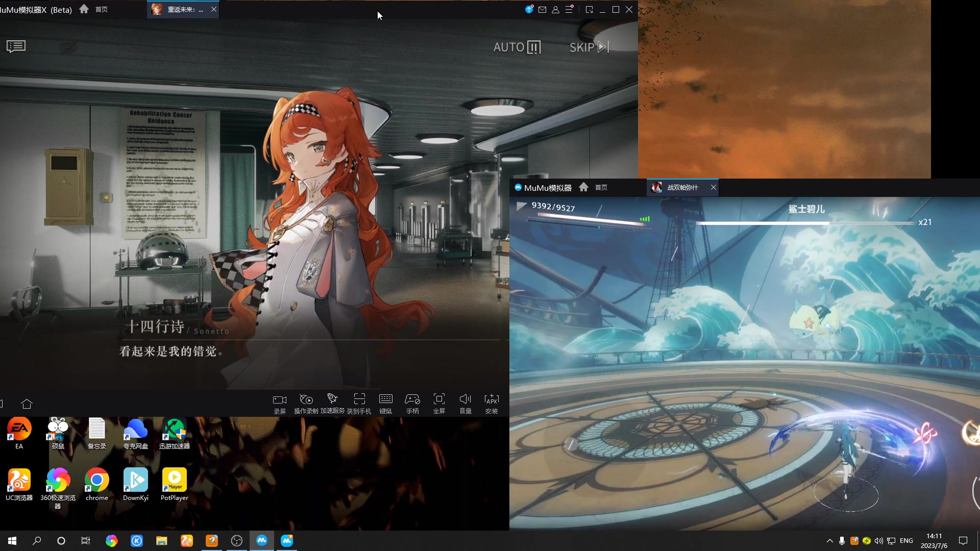Open File Explorer from the taskbar
Image resolution: width=980 pixels, height=551 pixels.
coord(162,541)
